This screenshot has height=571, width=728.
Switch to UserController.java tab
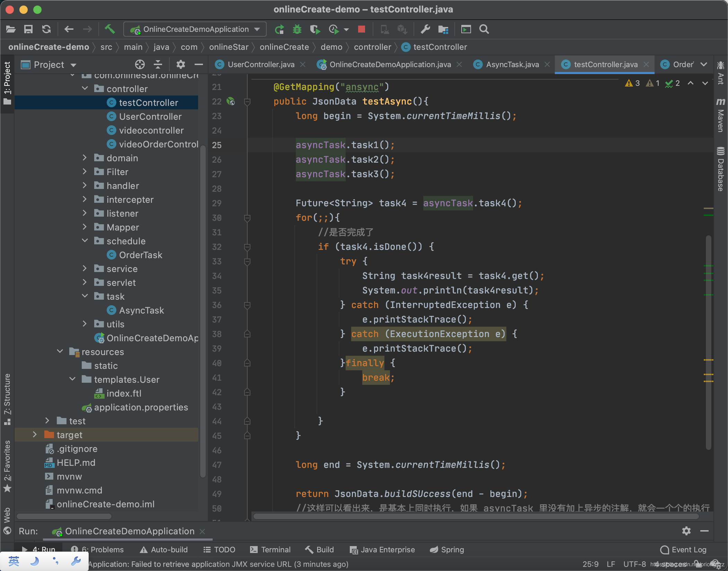[x=261, y=65]
